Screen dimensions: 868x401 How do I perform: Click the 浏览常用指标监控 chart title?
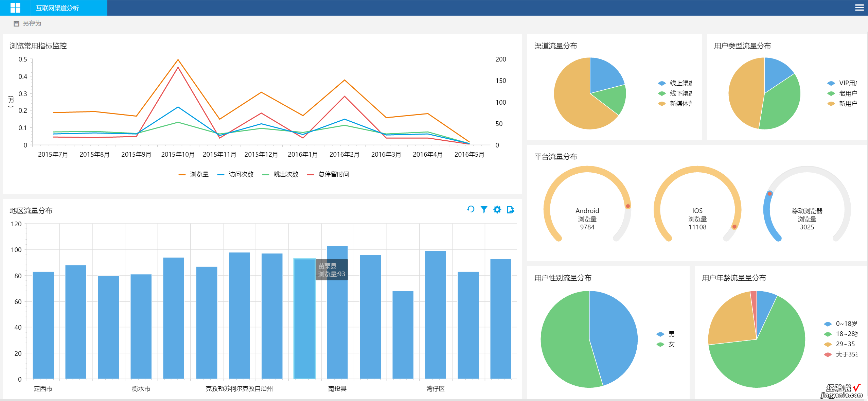(38, 46)
